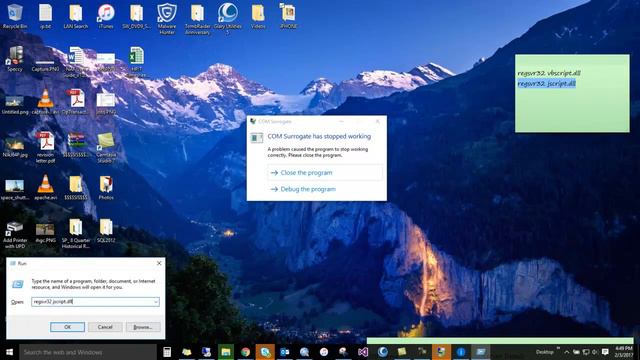
Task: Open Visual Studio from the taskbar
Action: 363,352
